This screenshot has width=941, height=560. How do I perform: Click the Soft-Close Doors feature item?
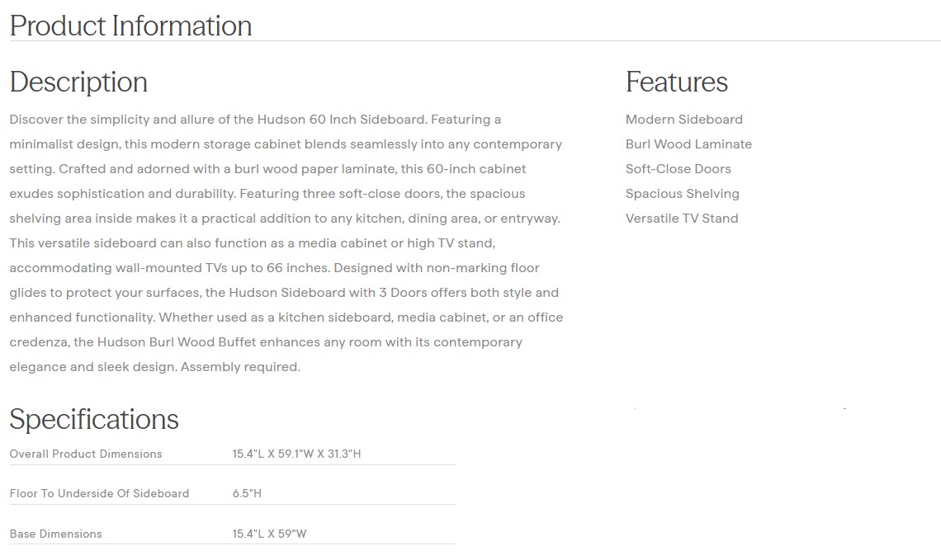(x=678, y=169)
